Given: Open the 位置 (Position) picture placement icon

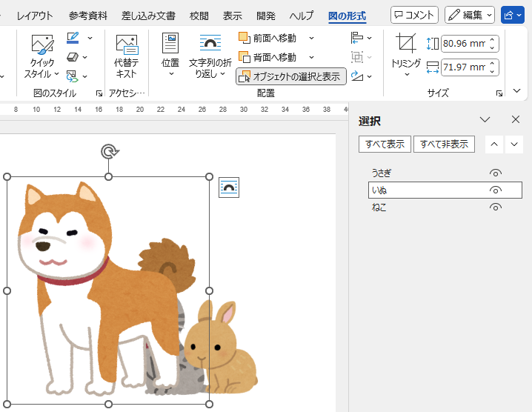Looking at the screenshot, I should pos(170,44).
